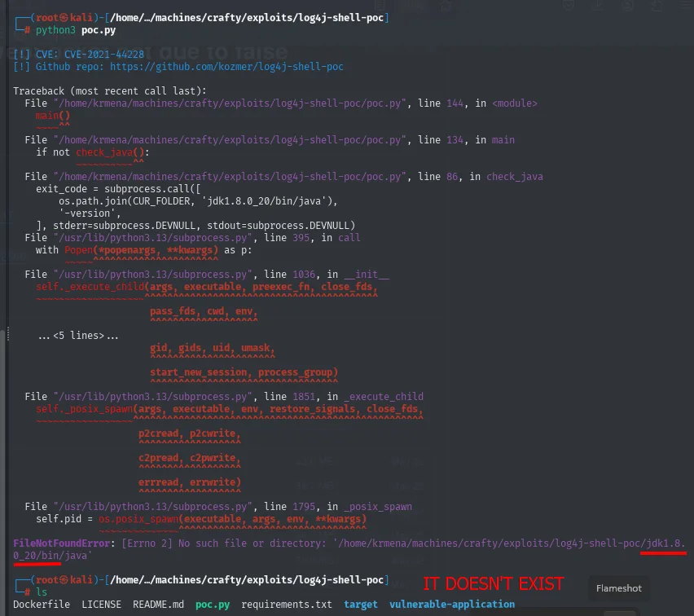694x616 pixels.
Task: Click green poc.py in ls output
Action: [213, 605]
